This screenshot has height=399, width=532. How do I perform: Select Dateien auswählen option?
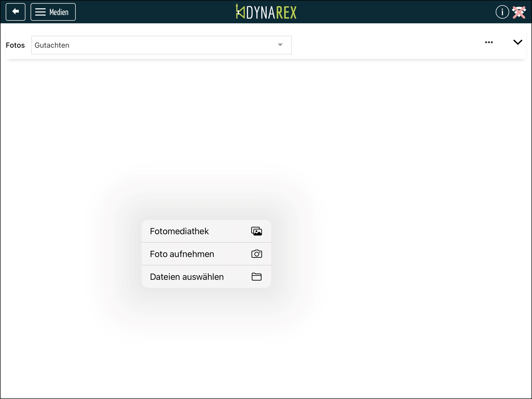point(187,277)
